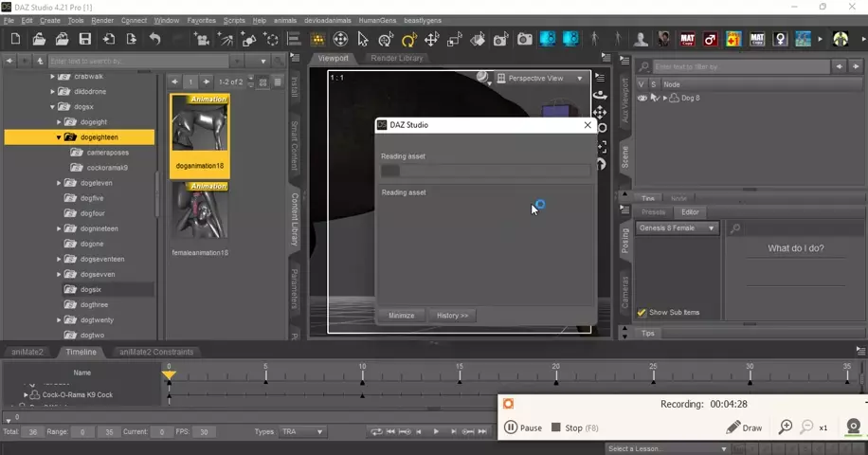Select the Universal manipulator tool

[x=340, y=39]
